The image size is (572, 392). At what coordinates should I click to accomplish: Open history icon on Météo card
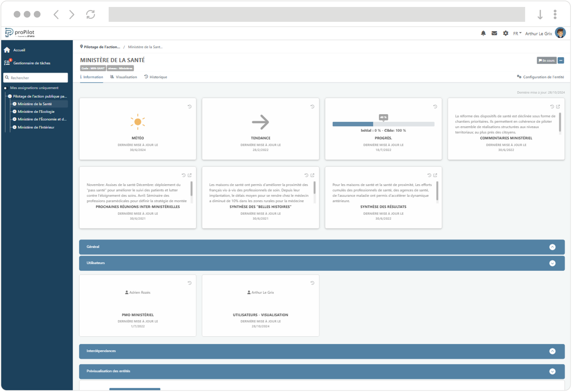coord(189,107)
